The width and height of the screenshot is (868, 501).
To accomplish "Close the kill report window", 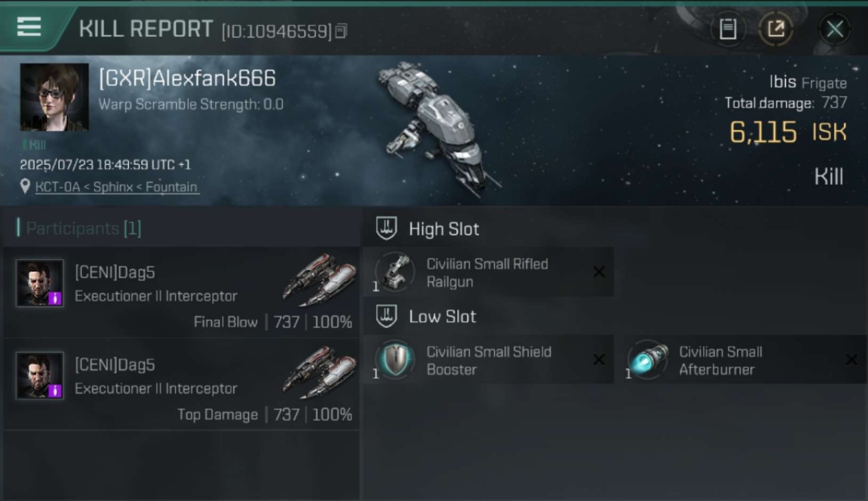I will pyautogui.click(x=834, y=29).
